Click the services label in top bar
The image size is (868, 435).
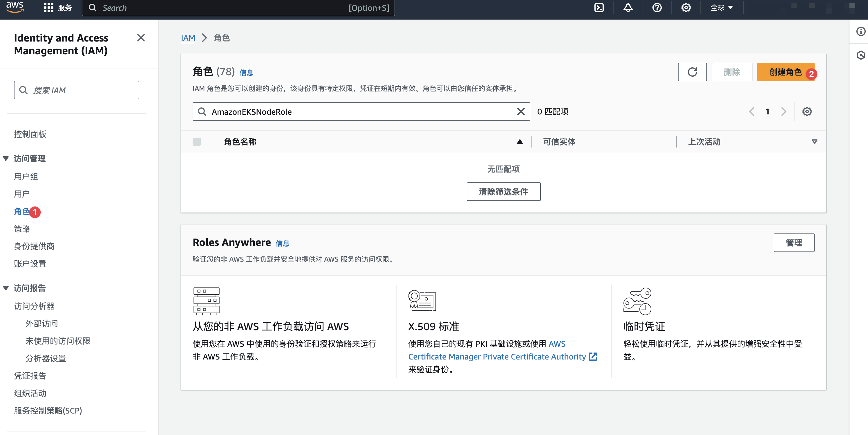coord(65,8)
